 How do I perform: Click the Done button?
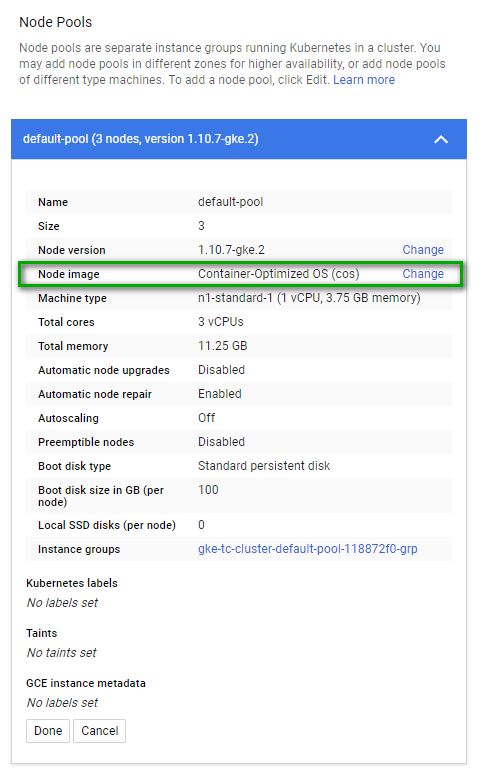point(48,731)
